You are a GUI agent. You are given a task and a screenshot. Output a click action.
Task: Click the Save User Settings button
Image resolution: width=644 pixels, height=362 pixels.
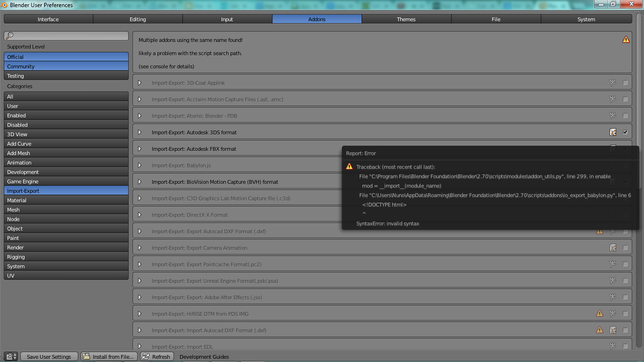pos(49,357)
